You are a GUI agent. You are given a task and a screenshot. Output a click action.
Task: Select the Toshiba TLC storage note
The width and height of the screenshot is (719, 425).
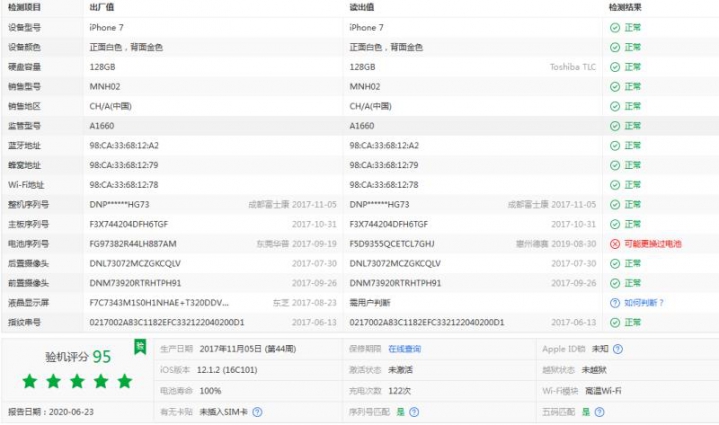573,67
